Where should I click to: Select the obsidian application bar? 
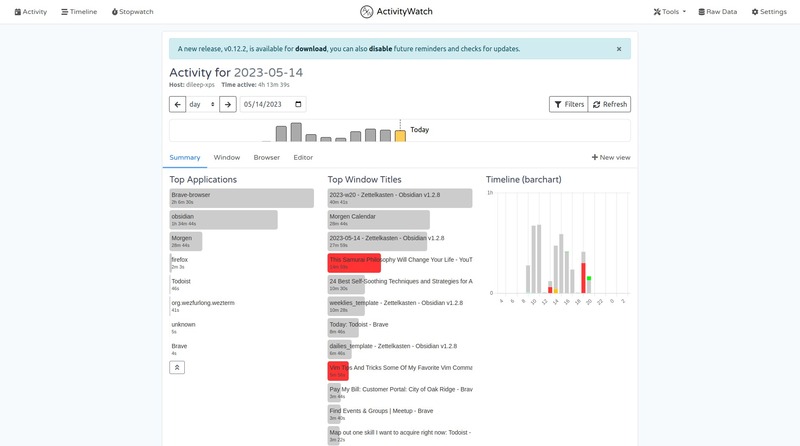(223, 220)
